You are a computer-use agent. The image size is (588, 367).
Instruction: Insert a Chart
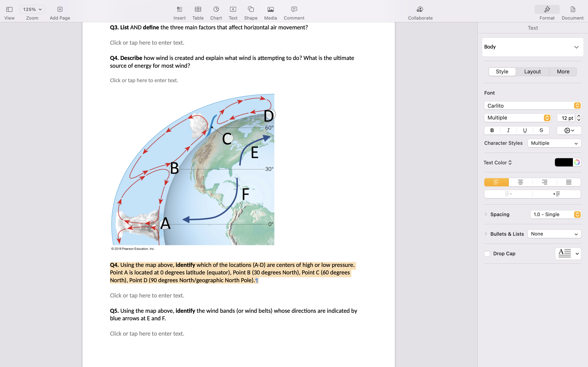click(x=216, y=9)
